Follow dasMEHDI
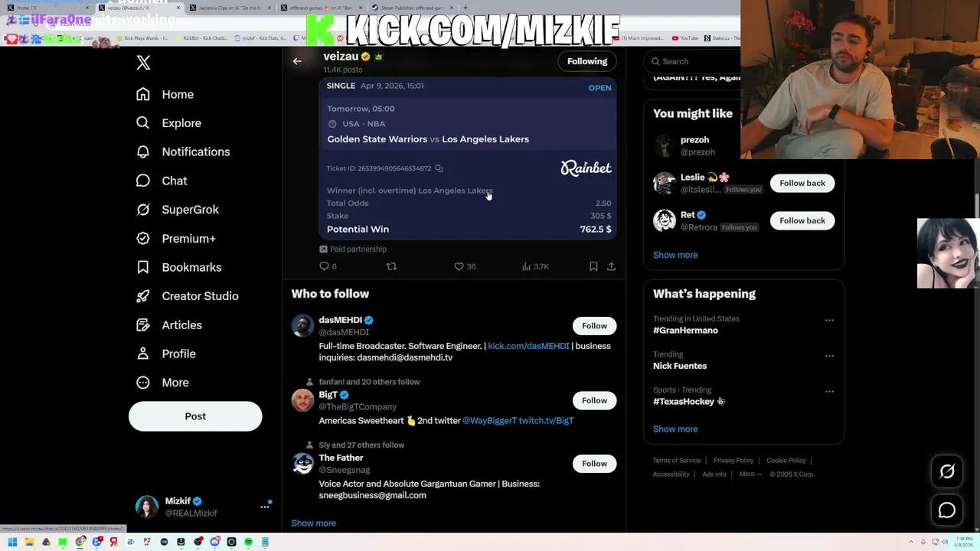Screen dimensions: 980x551 (x=594, y=326)
